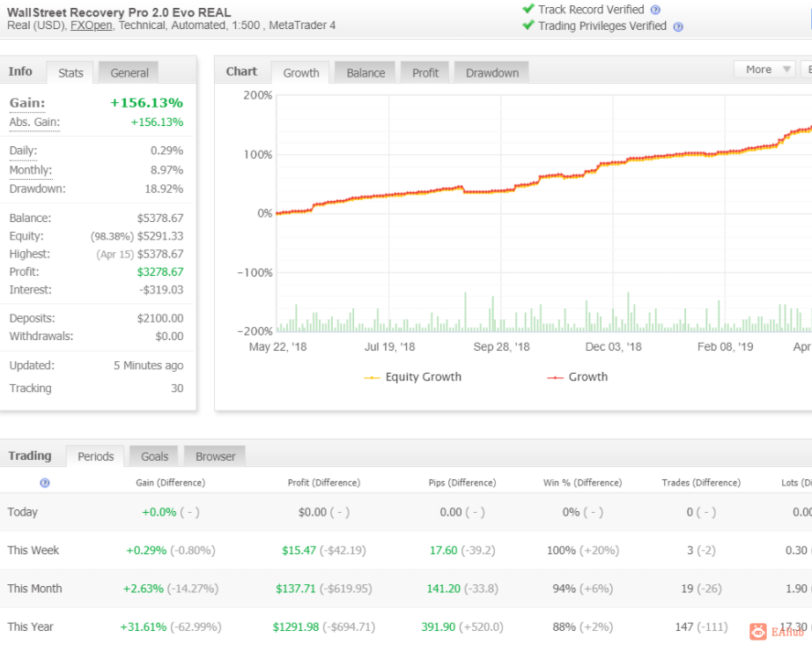The width and height of the screenshot is (812, 645).
Task: Click the Gain (Difference) column header
Action: 170,483
